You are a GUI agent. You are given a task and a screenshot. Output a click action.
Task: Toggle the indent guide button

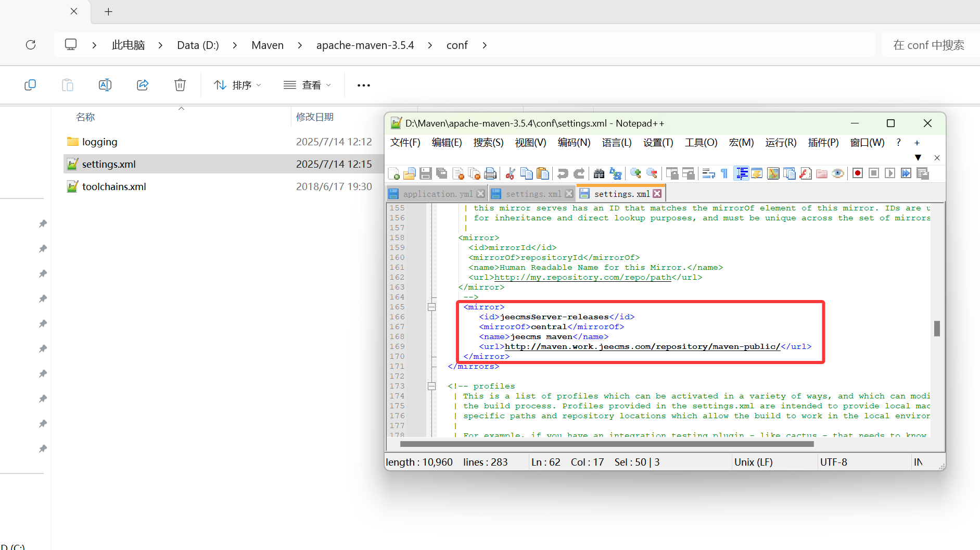tap(742, 173)
